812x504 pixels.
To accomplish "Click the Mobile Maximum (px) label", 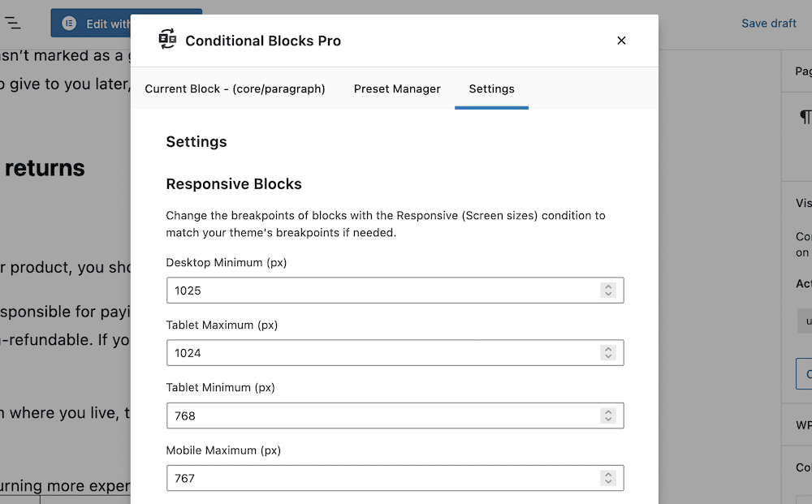I will click(223, 450).
